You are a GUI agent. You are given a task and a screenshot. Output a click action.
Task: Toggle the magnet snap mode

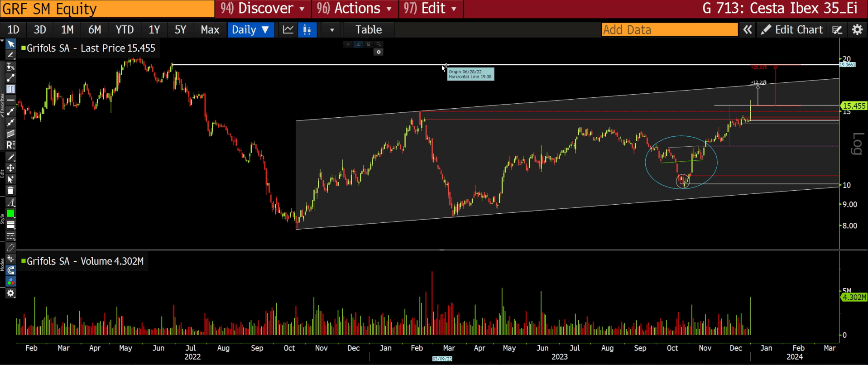tap(10, 270)
